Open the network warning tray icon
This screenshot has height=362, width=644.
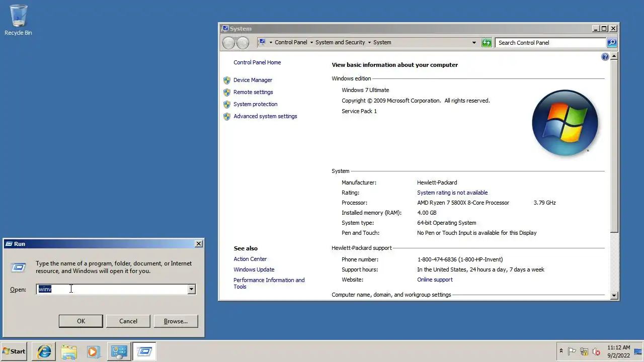coord(584,351)
